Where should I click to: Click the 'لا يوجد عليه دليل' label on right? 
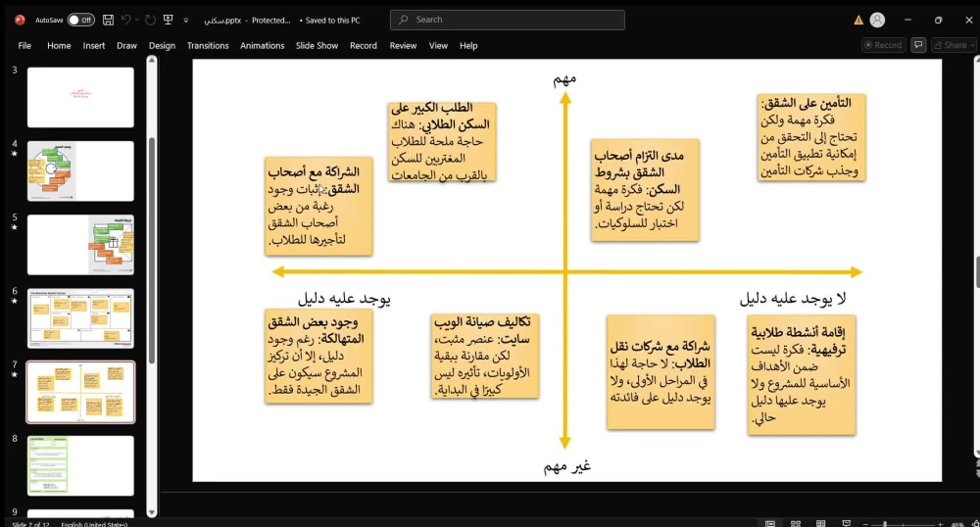click(793, 299)
